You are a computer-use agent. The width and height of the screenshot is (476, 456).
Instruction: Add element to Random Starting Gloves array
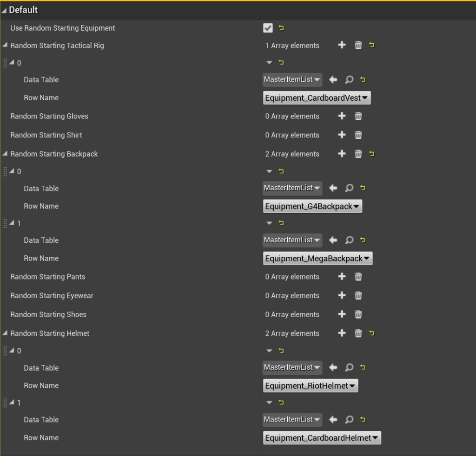point(342,116)
